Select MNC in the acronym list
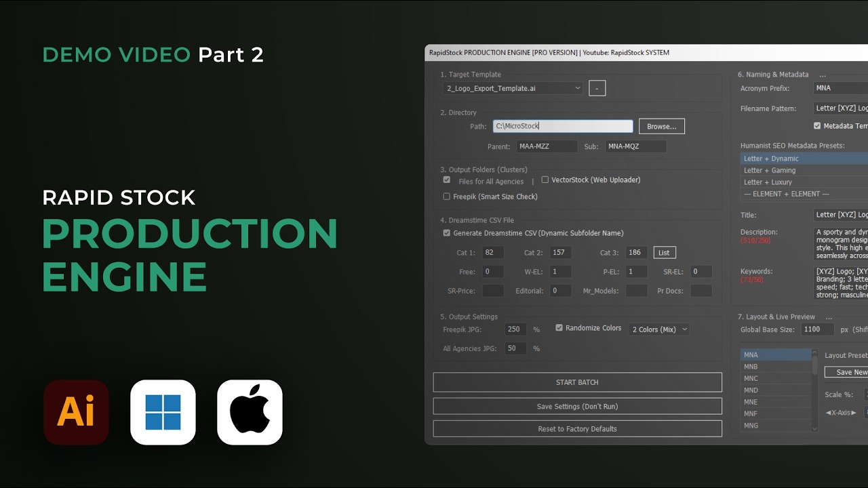 [x=776, y=378]
